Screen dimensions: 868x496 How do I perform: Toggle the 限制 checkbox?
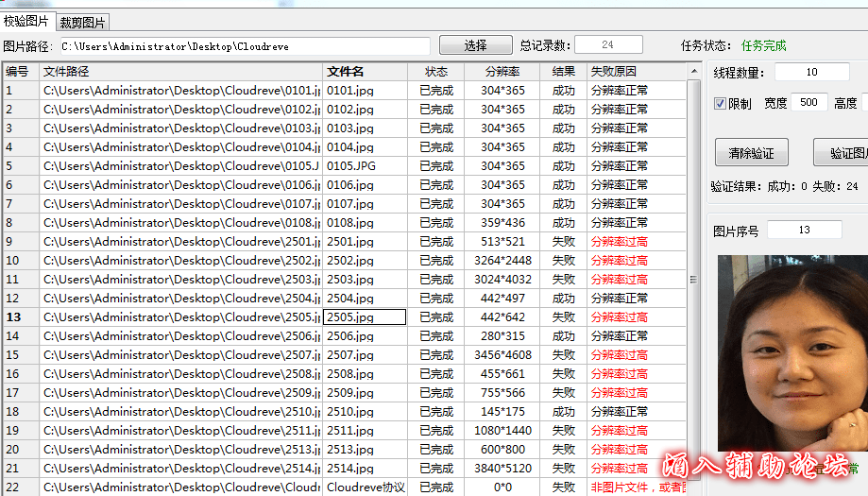coord(721,104)
